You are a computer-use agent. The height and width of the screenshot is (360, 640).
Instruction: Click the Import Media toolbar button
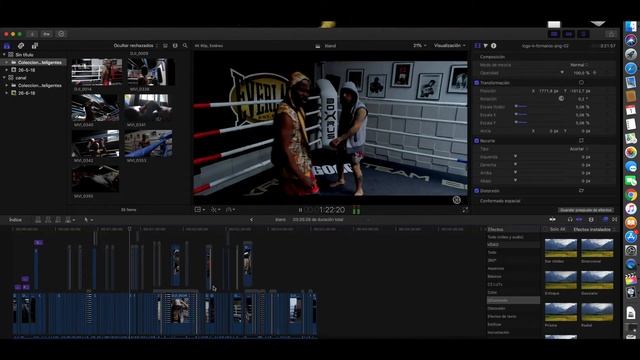pos(32,34)
